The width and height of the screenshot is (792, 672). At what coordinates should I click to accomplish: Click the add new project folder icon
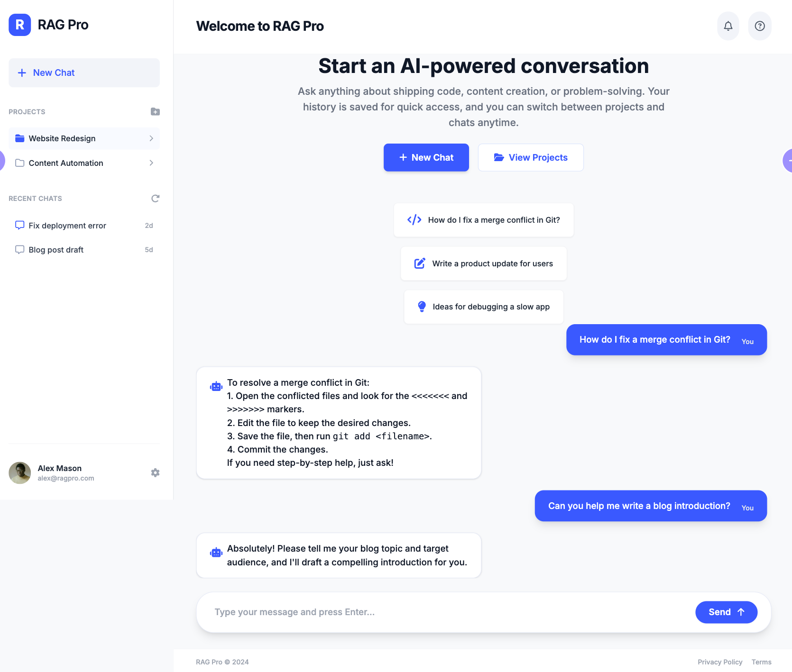(155, 112)
